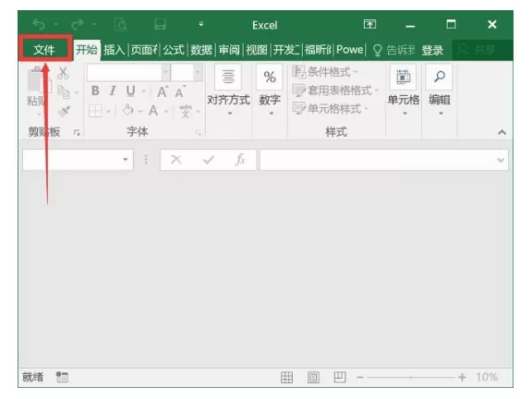Expand the formula bar with the chevron
Screen dimensions: 532x399
pos(501,160)
